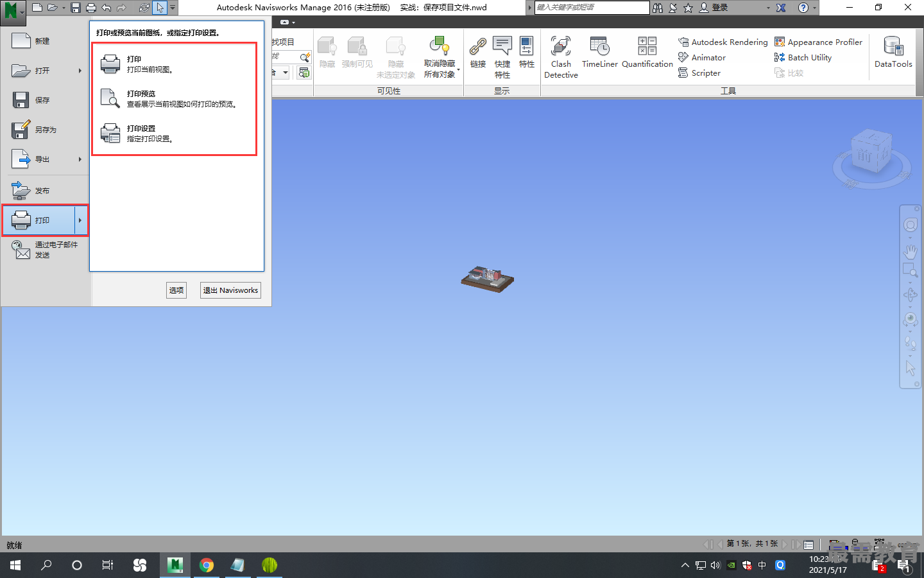The image size is (924, 578).
Task: Open the TimeLiner tool
Action: click(x=600, y=53)
